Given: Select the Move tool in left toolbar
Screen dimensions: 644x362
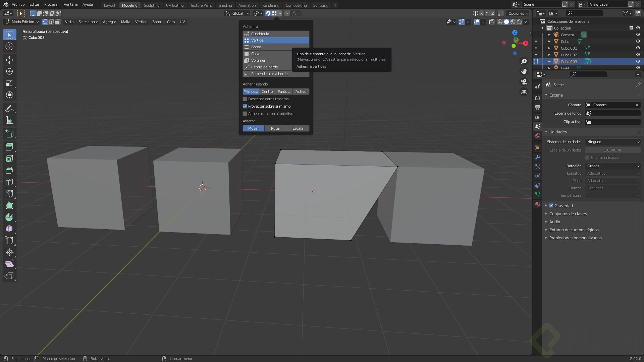Looking at the screenshot, I should pos(9,60).
